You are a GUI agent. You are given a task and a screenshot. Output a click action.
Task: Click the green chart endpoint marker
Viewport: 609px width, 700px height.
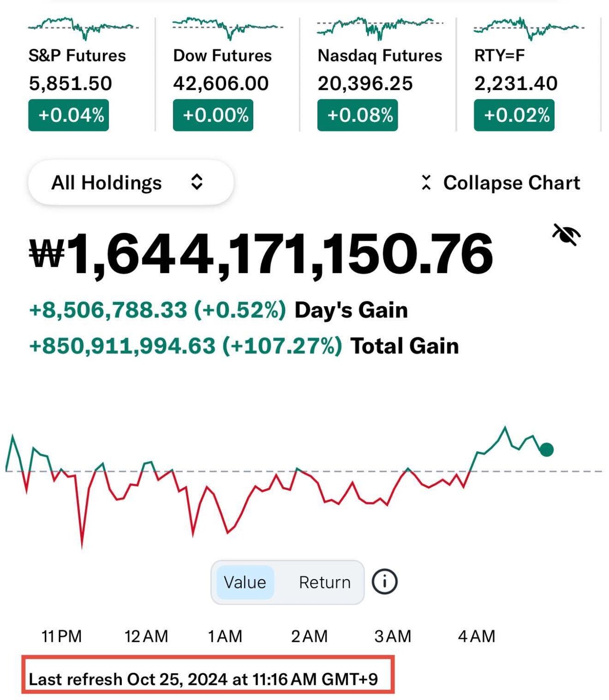tap(547, 449)
